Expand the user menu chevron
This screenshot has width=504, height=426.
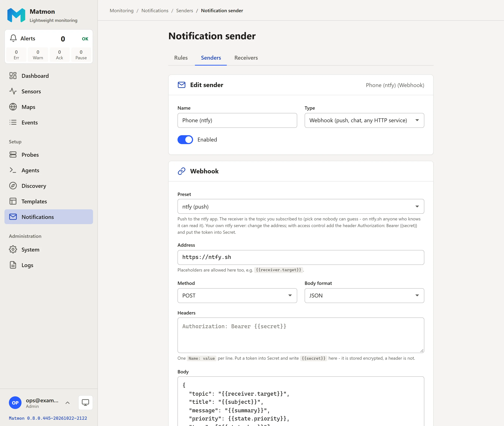click(68, 403)
